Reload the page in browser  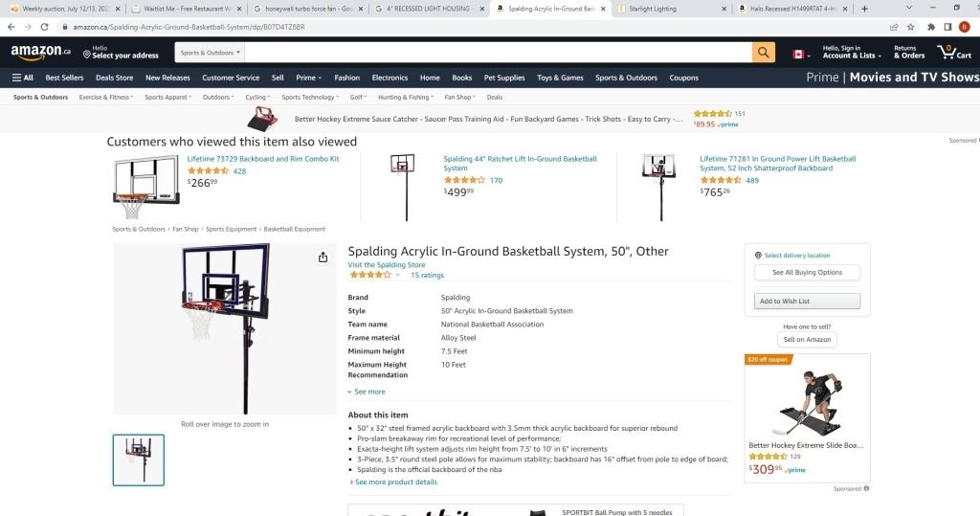click(44, 27)
